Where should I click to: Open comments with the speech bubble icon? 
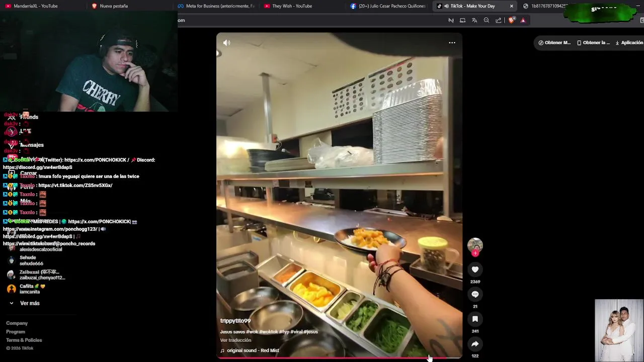[475, 294]
